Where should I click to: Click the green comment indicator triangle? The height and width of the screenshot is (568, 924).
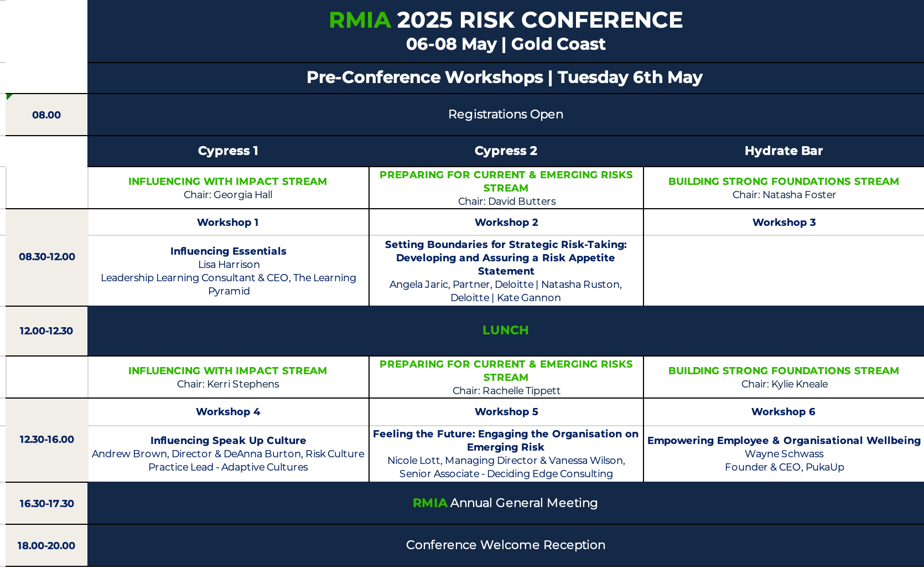[8, 96]
